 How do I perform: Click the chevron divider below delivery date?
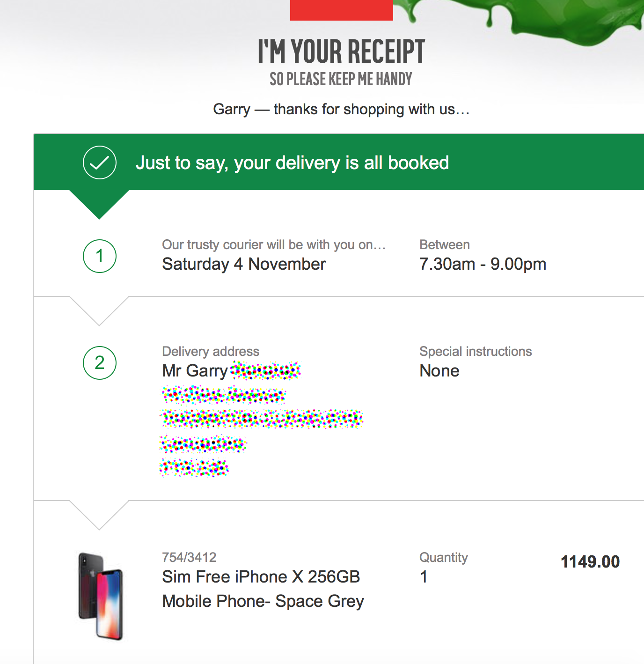[99, 311]
